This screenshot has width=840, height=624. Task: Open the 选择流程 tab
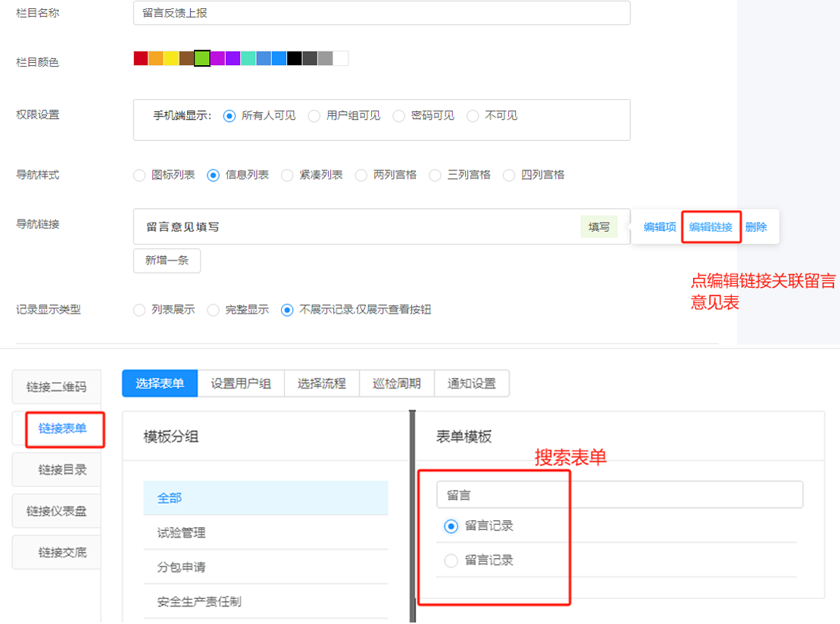click(322, 383)
